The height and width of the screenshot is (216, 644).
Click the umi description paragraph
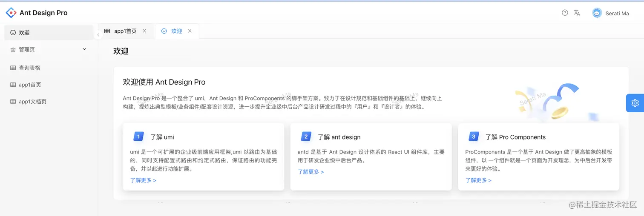[x=204, y=160]
